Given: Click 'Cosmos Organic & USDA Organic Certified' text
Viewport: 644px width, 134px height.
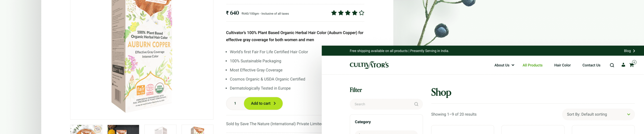Looking at the screenshot, I should (267, 79).
